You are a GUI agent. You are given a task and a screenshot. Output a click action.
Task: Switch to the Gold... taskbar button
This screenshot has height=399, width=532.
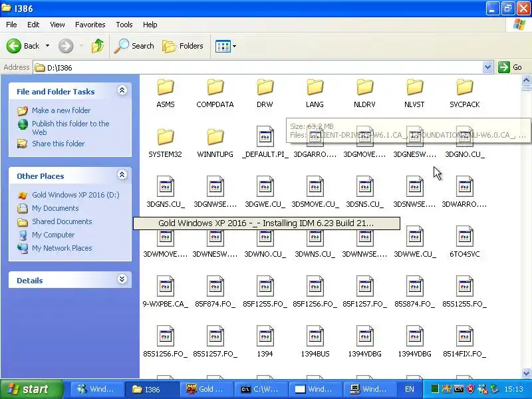point(206,389)
